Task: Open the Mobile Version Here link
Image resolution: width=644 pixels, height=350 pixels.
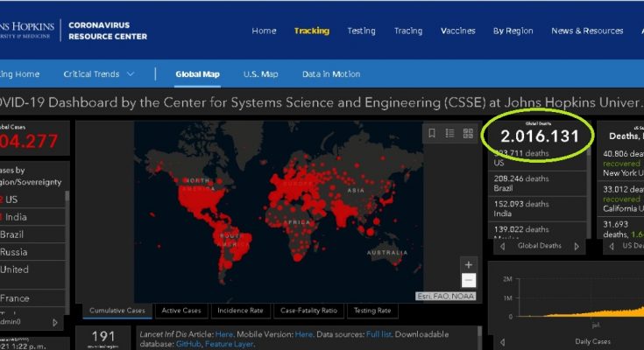Action: (x=303, y=334)
